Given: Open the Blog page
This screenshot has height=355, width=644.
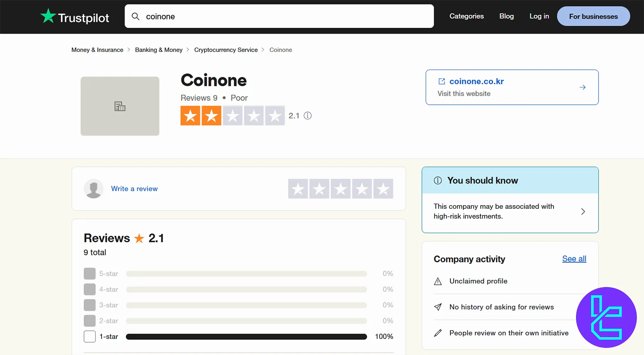Looking at the screenshot, I should (x=507, y=16).
